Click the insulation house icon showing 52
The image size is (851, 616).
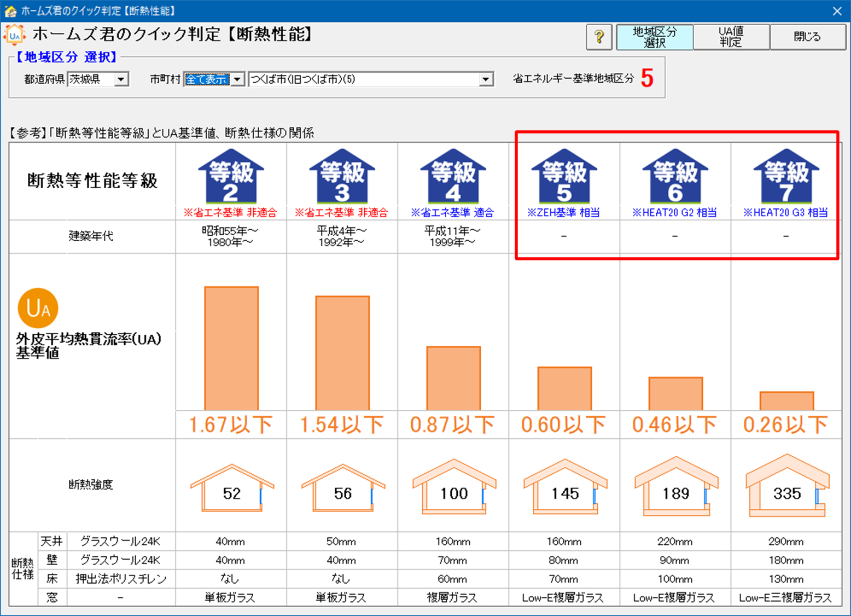point(232,488)
